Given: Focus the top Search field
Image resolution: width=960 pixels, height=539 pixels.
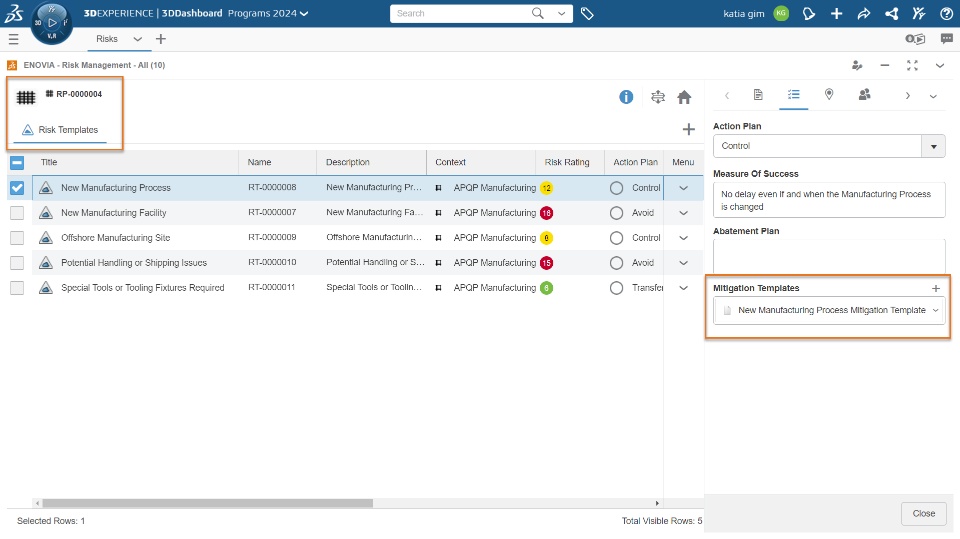Looking at the screenshot, I should coord(461,13).
